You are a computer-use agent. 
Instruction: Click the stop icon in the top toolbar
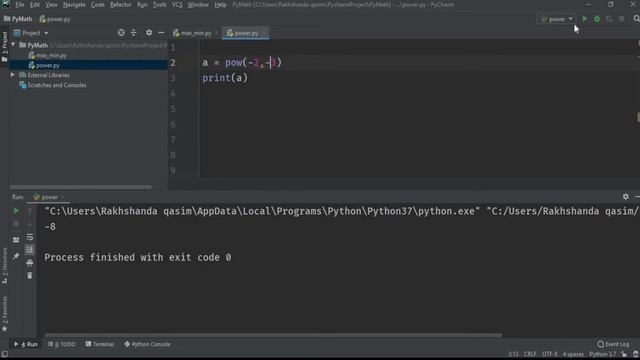tap(621, 19)
